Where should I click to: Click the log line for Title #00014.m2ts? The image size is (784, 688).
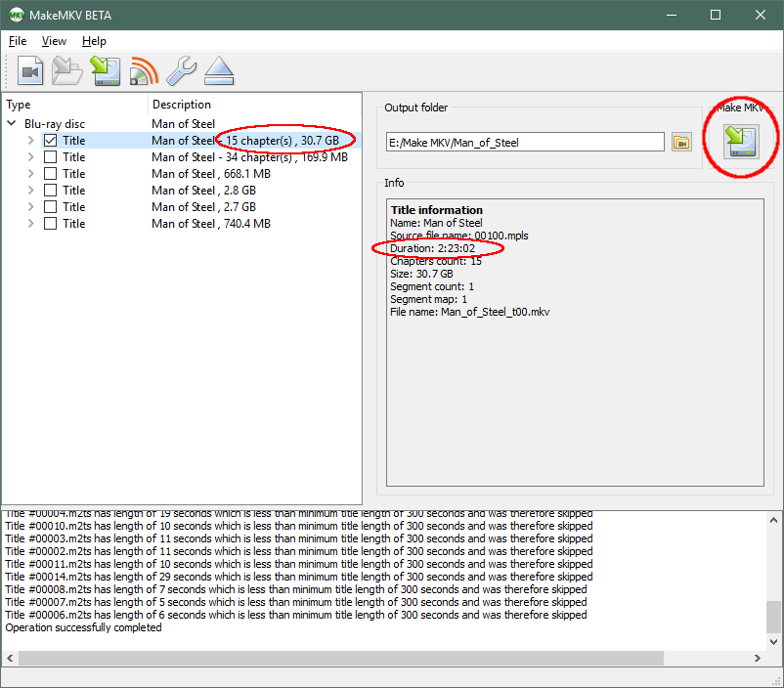coord(299,577)
